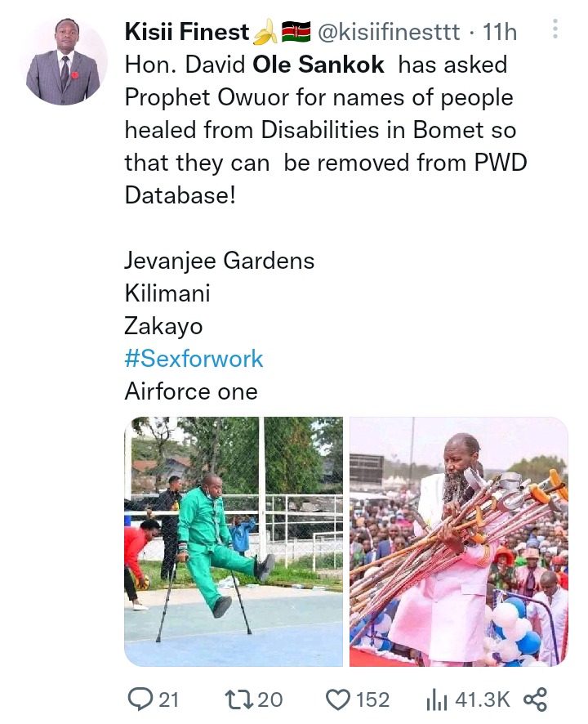Open the @kisiifinesttt handle
588x724 pixels.
389,32
